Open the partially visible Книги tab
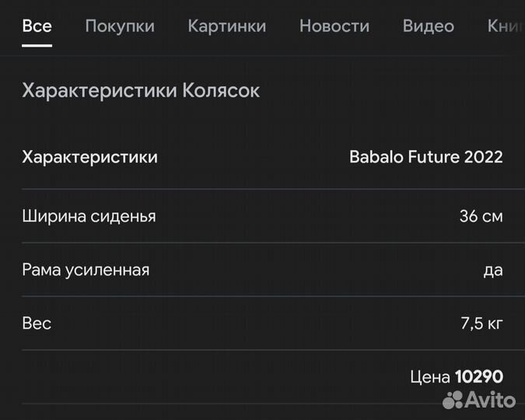The height and width of the screenshot is (420, 525). point(506,26)
